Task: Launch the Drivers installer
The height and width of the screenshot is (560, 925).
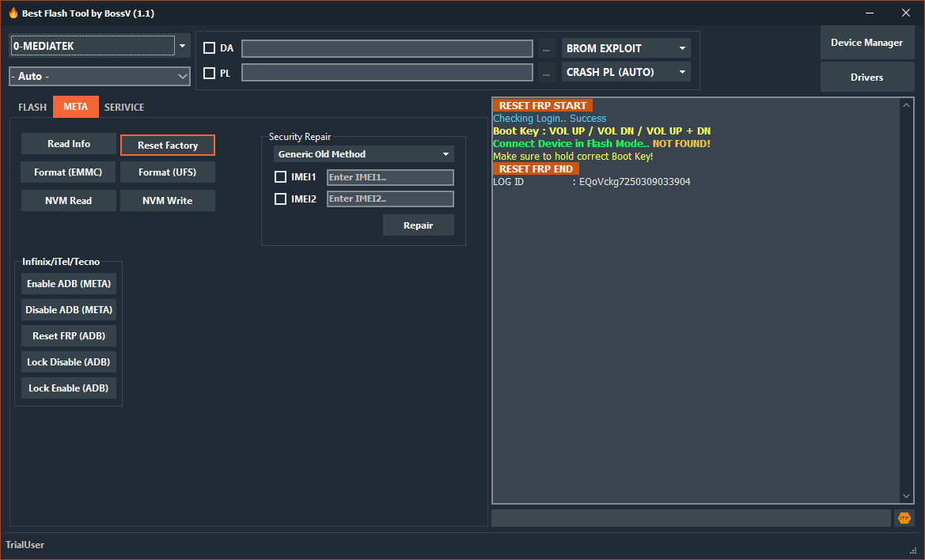Action: coord(866,77)
